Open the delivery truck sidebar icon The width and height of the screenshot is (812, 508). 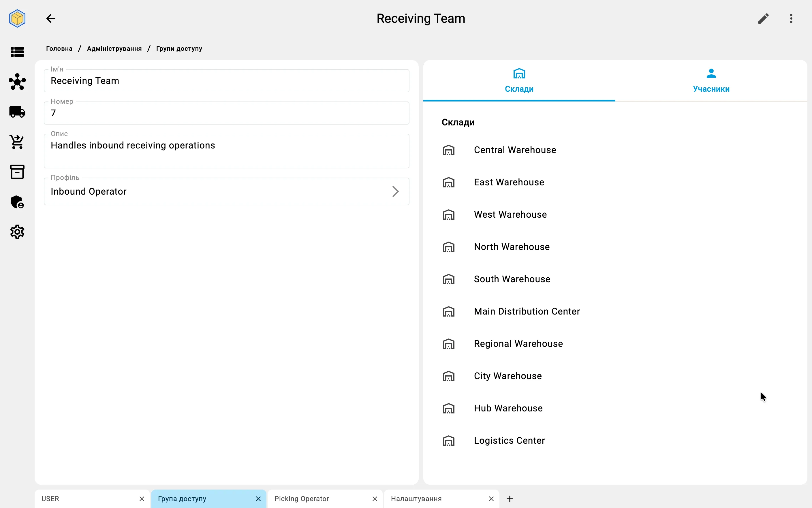pos(17,112)
